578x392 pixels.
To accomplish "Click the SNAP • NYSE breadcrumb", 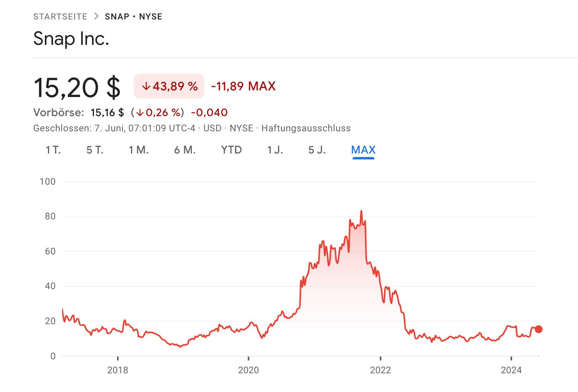I will click(133, 17).
